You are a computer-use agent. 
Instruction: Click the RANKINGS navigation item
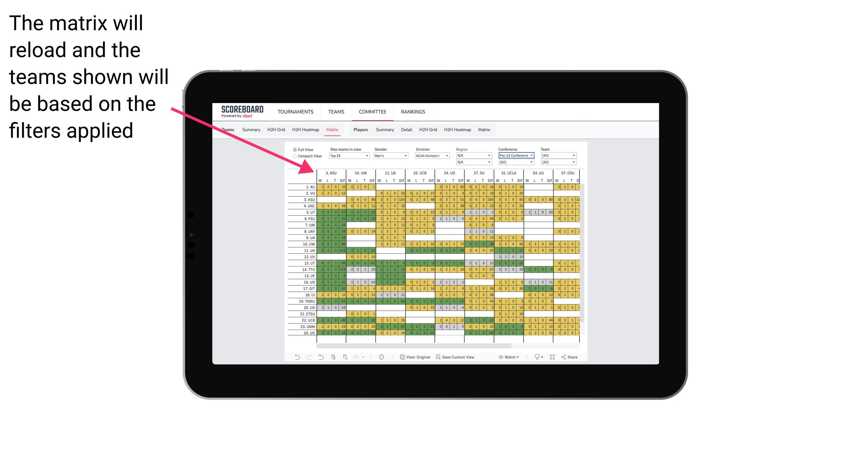point(413,112)
